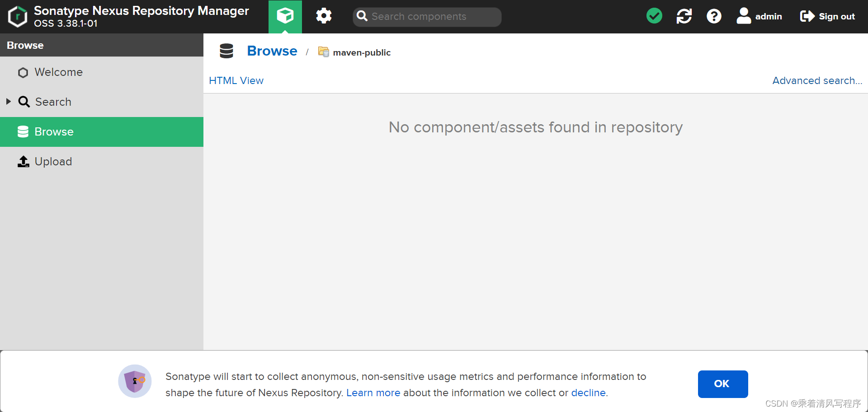This screenshot has width=868, height=412.
Task: Click the admin user icon
Action: pos(744,16)
